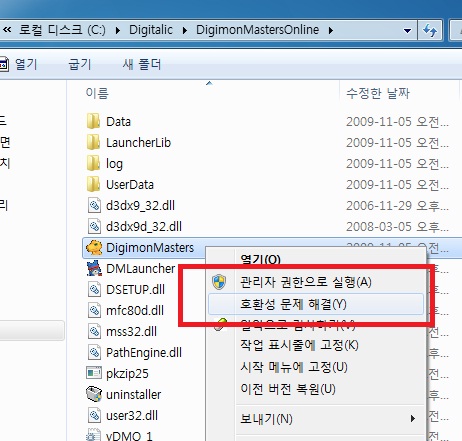462x441 pixels.
Task: Select the uninstaller icon
Action: point(94,394)
